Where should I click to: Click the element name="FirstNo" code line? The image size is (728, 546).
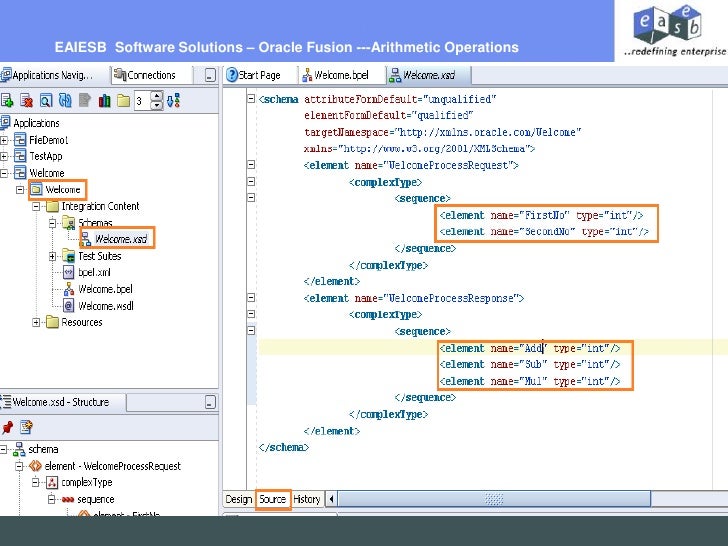coord(541,215)
